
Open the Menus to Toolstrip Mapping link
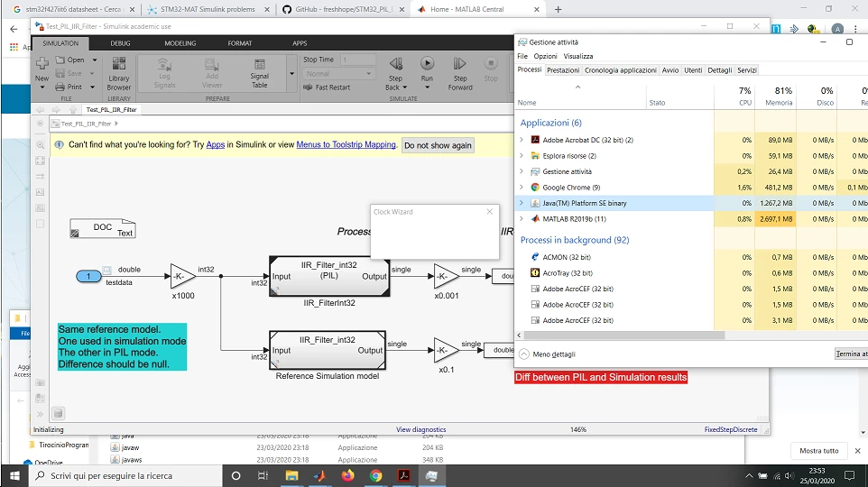[346, 144]
